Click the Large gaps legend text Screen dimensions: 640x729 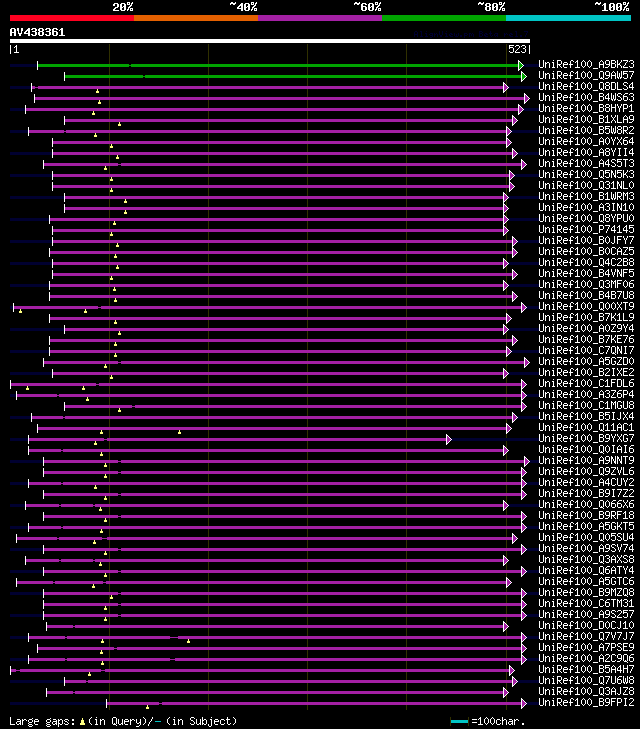[42, 721]
